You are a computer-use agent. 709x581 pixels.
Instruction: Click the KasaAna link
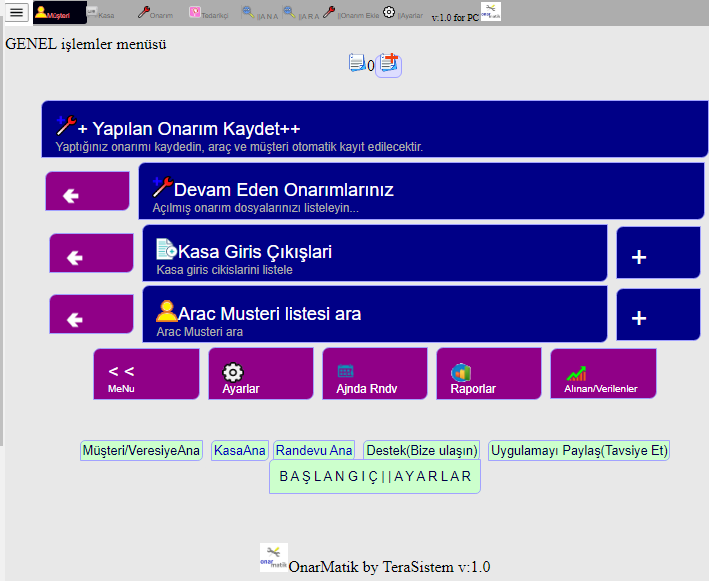(x=240, y=450)
